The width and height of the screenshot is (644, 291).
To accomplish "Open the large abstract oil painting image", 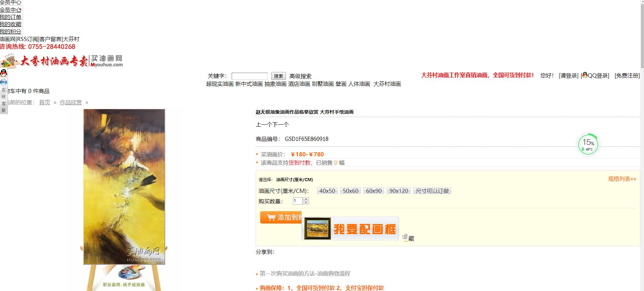I will coord(124,187).
